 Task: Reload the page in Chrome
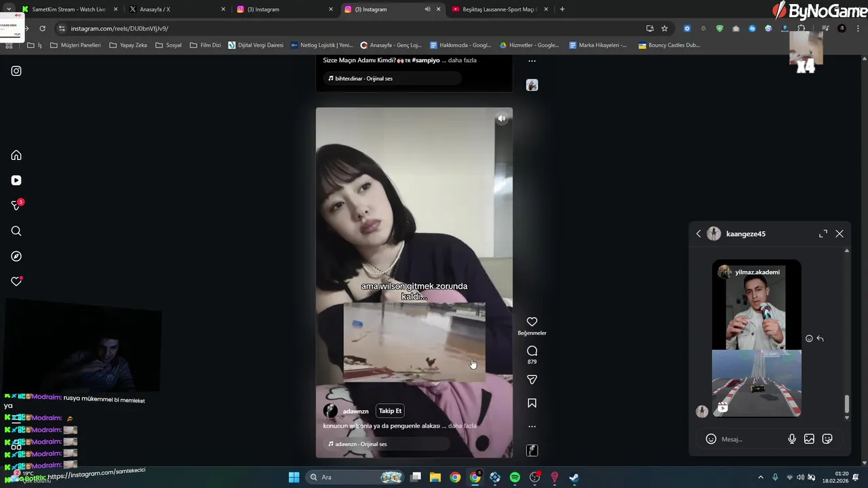[x=42, y=28]
